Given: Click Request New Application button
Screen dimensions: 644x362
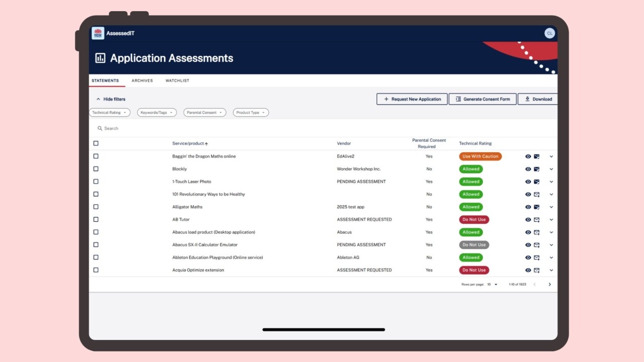Looking at the screenshot, I should (x=412, y=99).
